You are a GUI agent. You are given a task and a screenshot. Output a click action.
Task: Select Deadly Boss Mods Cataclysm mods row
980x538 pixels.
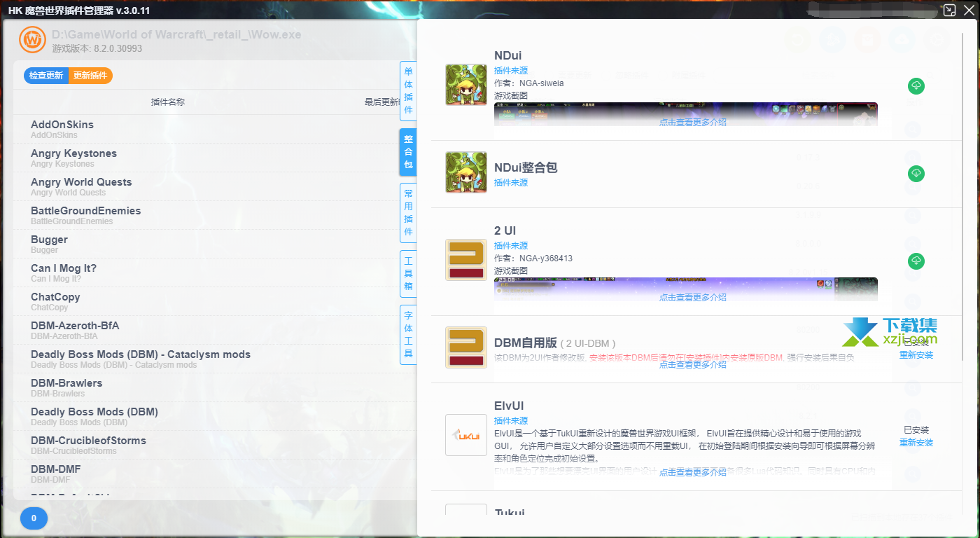pyautogui.click(x=213, y=359)
